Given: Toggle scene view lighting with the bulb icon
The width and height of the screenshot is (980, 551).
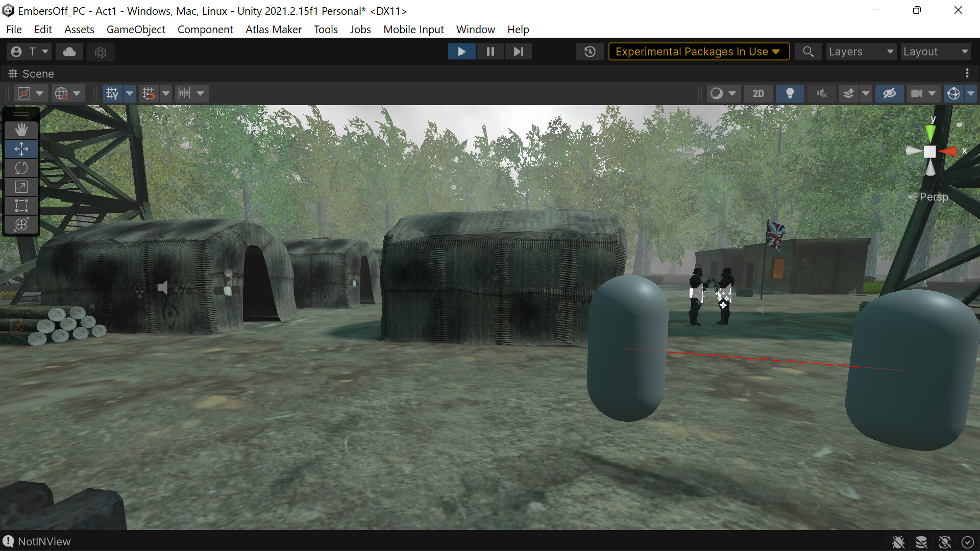Looking at the screenshot, I should (x=790, y=93).
